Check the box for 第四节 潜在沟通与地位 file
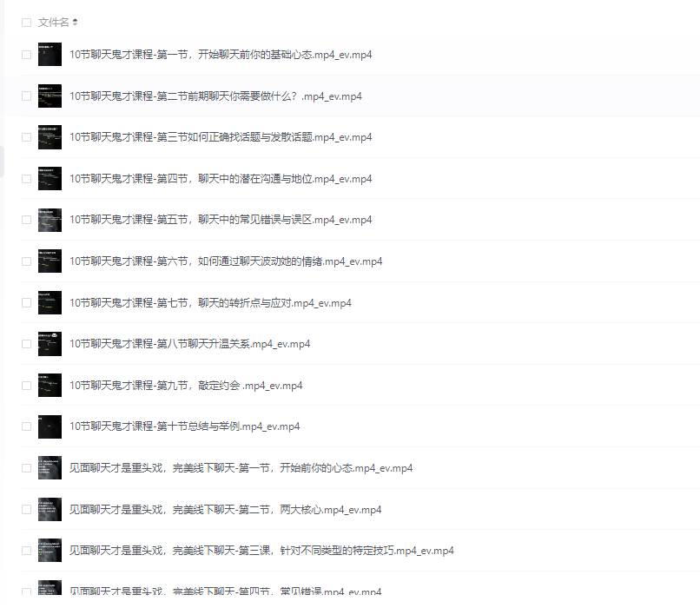Screen dimensions: 700x608 [26, 179]
